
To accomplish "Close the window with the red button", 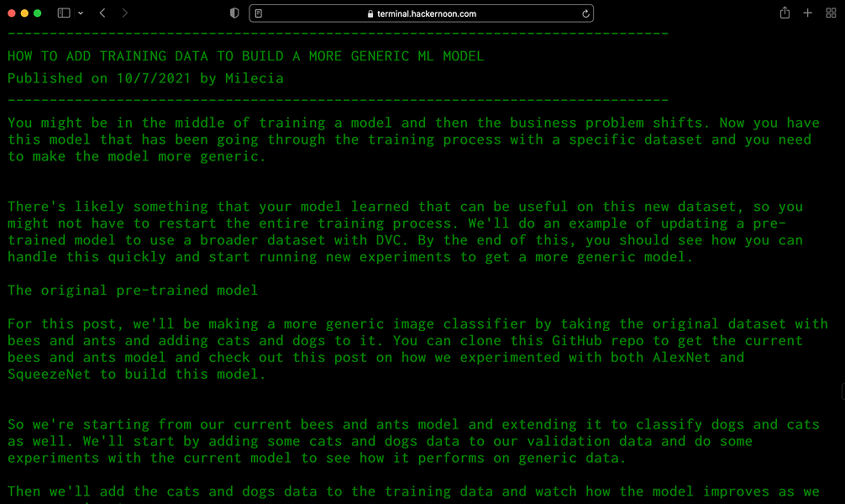I will click(11, 13).
